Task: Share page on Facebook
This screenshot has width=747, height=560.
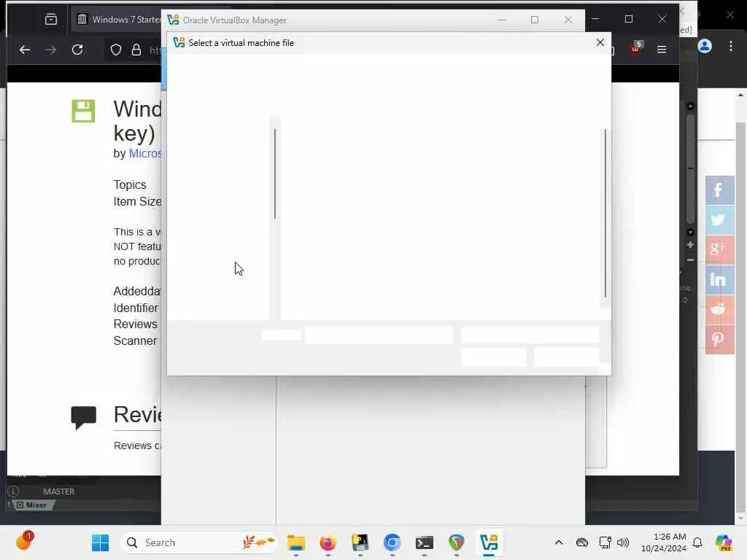Action: (x=719, y=190)
